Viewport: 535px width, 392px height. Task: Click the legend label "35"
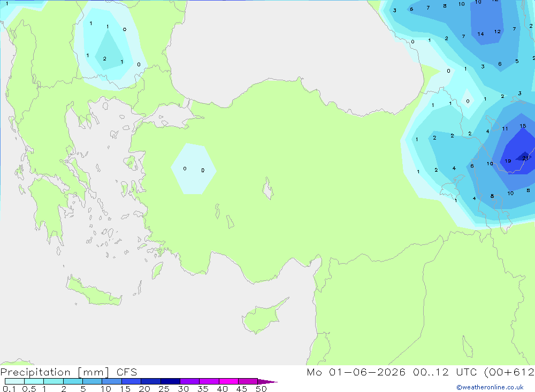[x=203, y=389]
